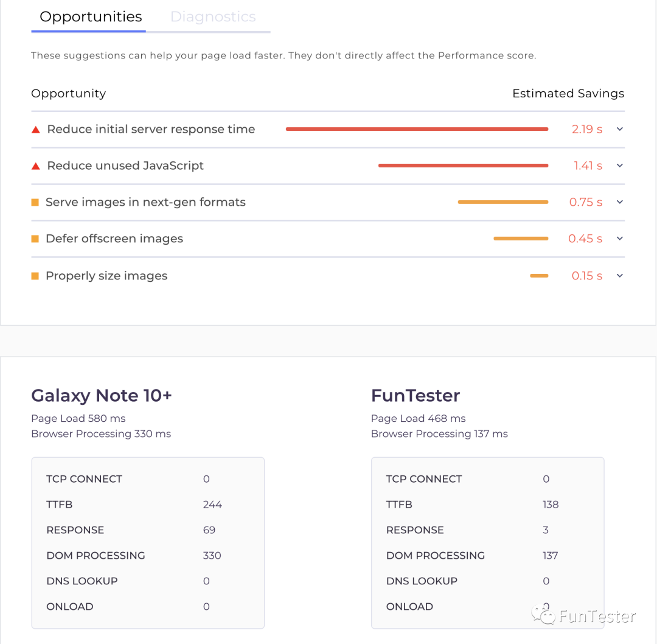Click the FunTester heading
This screenshot has height=644, width=657.
pos(415,396)
